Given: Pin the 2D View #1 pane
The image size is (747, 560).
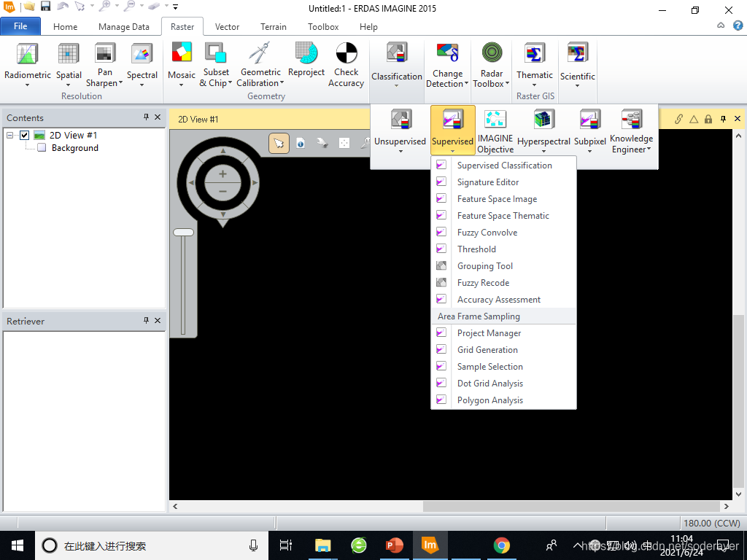Looking at the screenshot, I should pyautogui.click(x=723, y=119).
